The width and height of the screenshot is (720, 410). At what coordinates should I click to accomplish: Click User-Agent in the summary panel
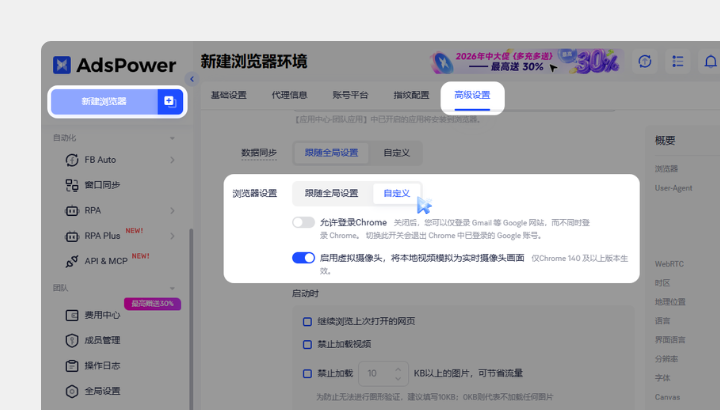[673, 188]
